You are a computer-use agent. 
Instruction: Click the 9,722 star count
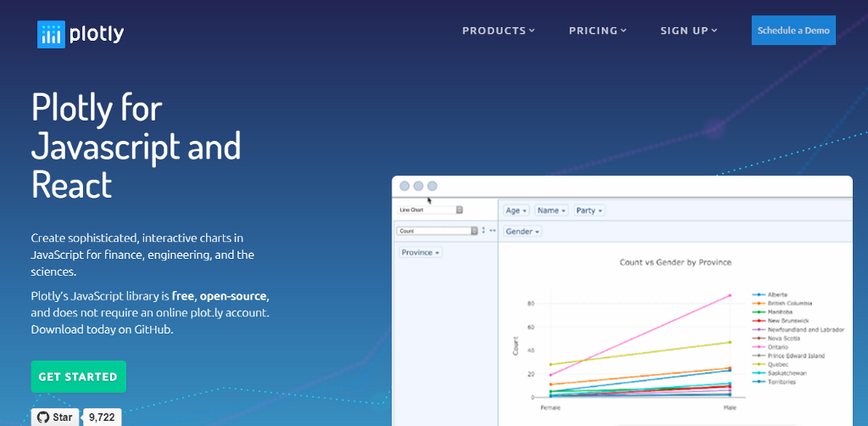tap(103, 418)
